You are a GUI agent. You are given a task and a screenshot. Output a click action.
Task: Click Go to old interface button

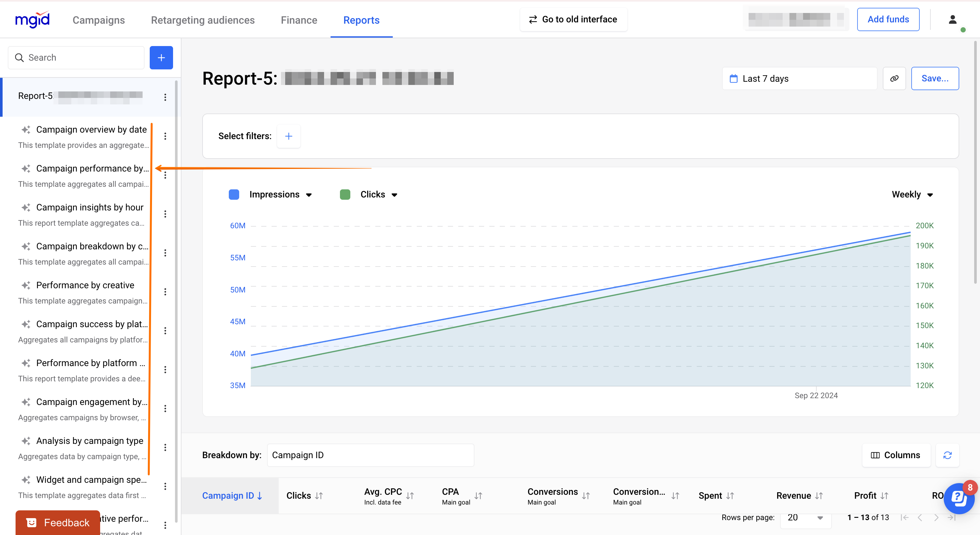point(573,19)
